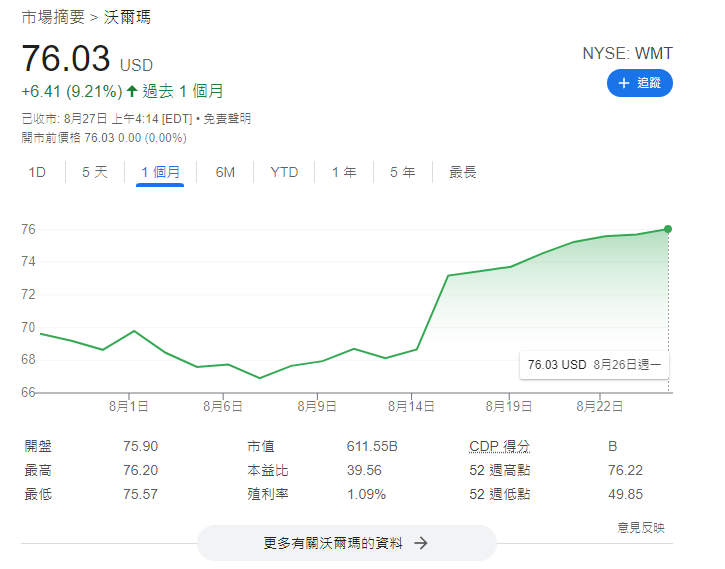Click the 最高 value 76.20
The image size is (725, 569).
point(140,470)
